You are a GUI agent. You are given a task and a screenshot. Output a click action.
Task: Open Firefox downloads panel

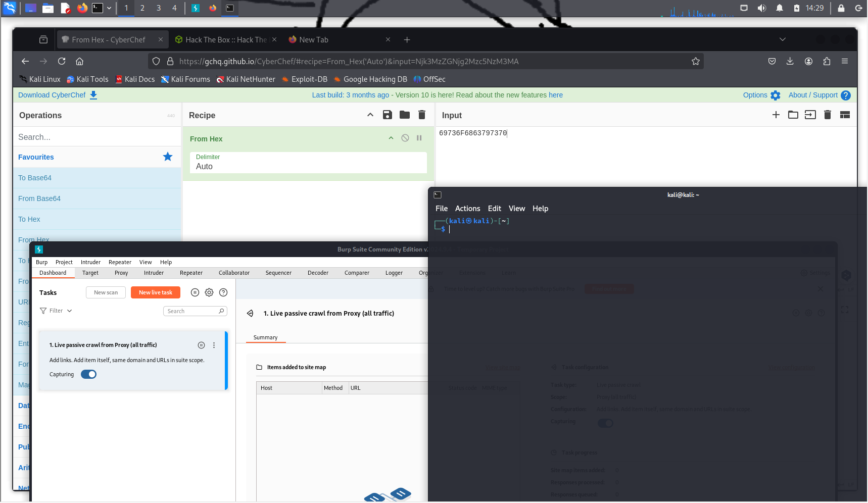pyautogui.click(x=790, y=61)
